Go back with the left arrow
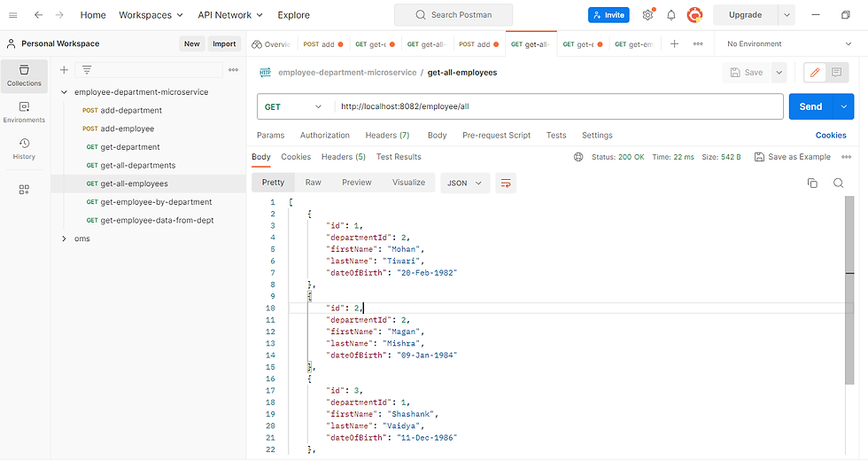The image size is (868, 461). [x=38, y=15]
